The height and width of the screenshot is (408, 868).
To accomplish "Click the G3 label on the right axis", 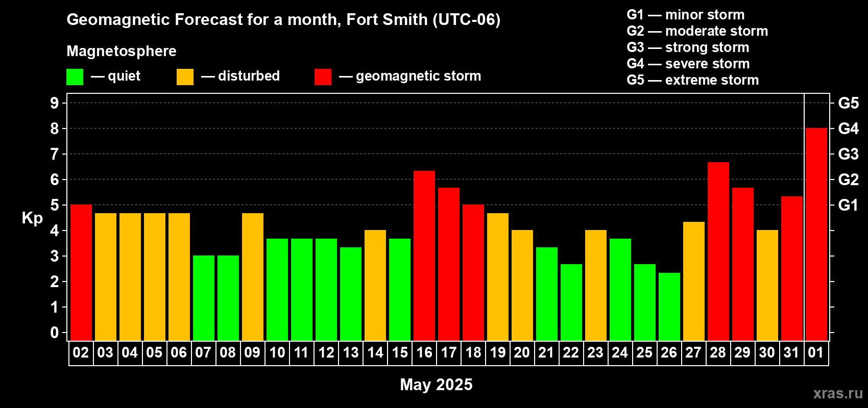I will coord(849,154).
